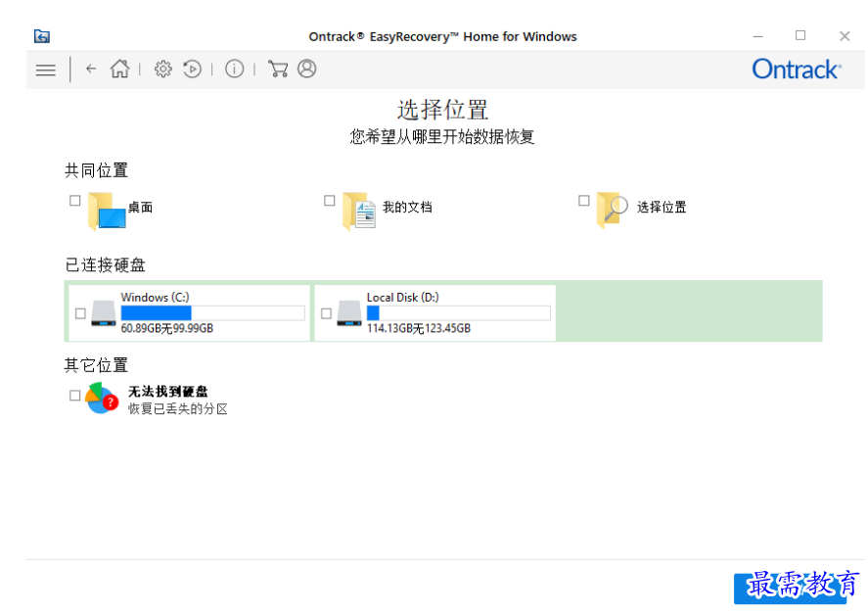Open the hamburger menu

click(45, 70)
